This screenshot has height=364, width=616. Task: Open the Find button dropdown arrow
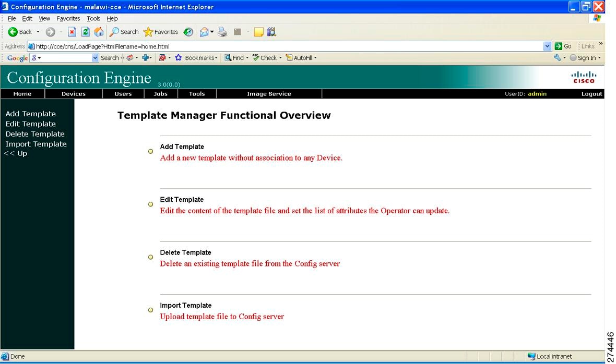[x=247, y=58]
